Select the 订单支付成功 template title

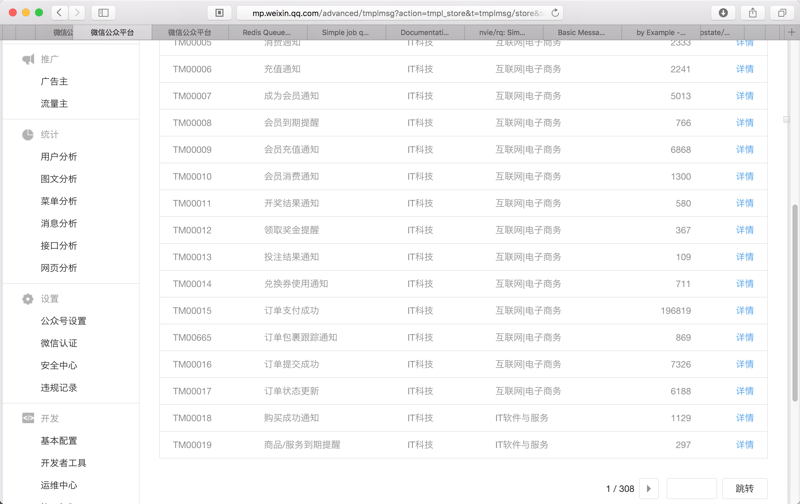(291, 311)
